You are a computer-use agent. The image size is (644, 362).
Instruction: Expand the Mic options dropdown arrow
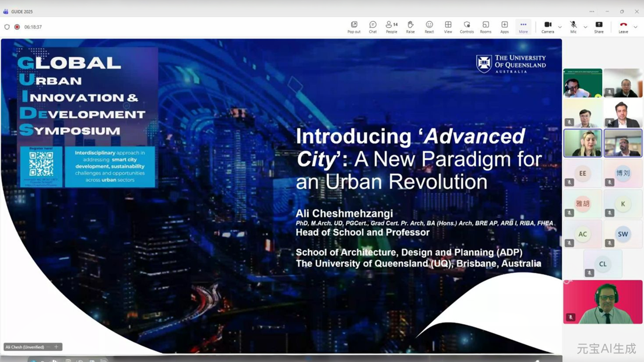coord(585,27)
